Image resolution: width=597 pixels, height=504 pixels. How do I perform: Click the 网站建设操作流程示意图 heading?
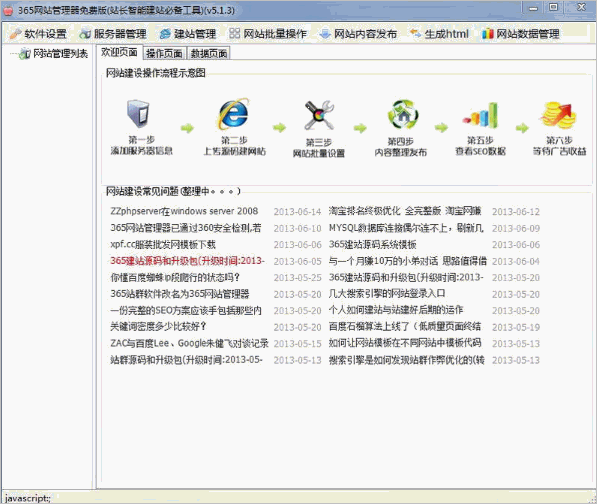pyautogui.click(x=156, y=73)
